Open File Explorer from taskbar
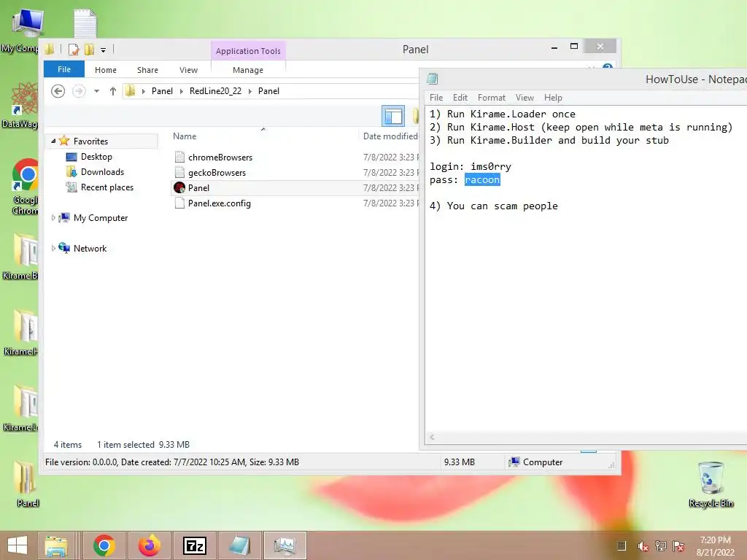747x560 pixels. pos(56,545)
